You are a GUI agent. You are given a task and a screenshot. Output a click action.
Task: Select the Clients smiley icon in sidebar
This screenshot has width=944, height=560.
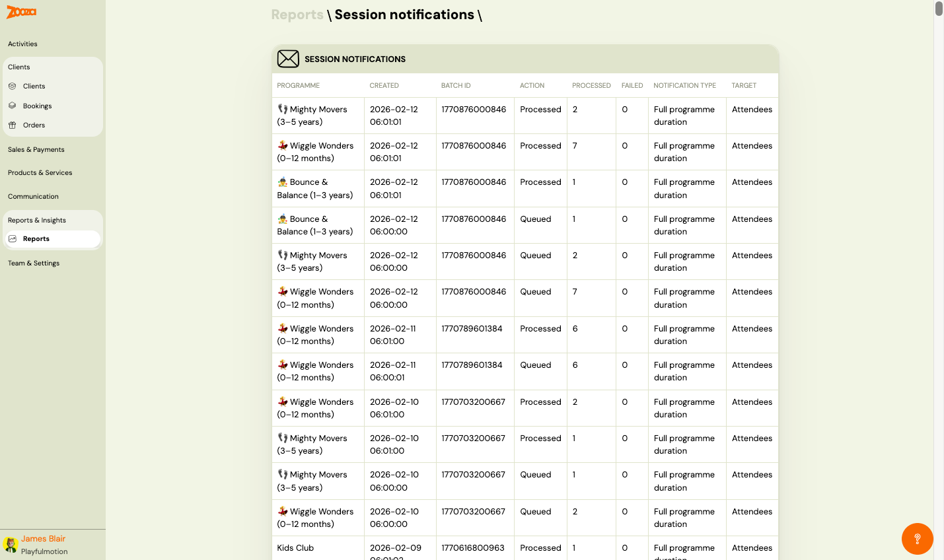pos(13,86)
